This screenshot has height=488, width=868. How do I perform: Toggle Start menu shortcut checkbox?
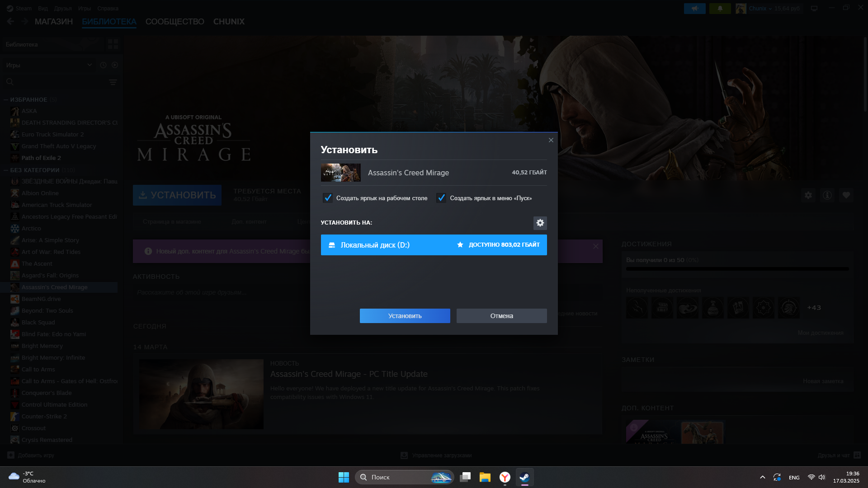click(x=441, y=198)
